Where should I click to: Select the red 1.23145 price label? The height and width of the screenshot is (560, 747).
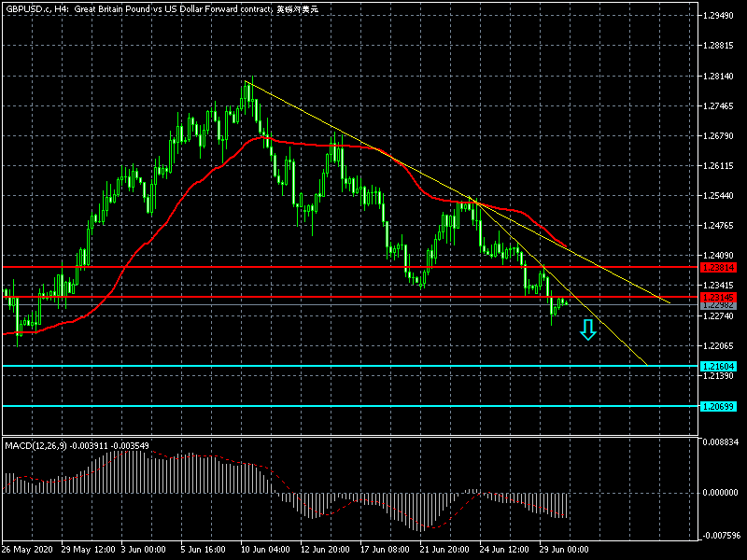(x=717, y=297)
